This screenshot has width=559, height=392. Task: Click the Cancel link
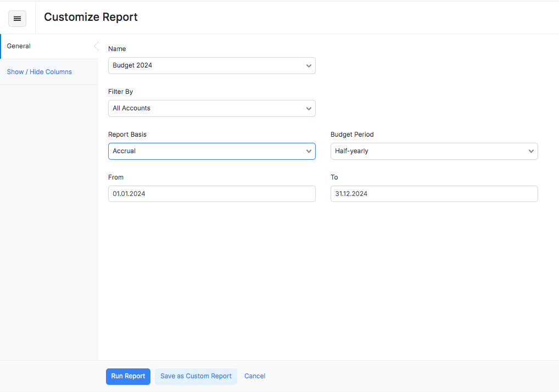pyautogui.click(x=255, y=376)
